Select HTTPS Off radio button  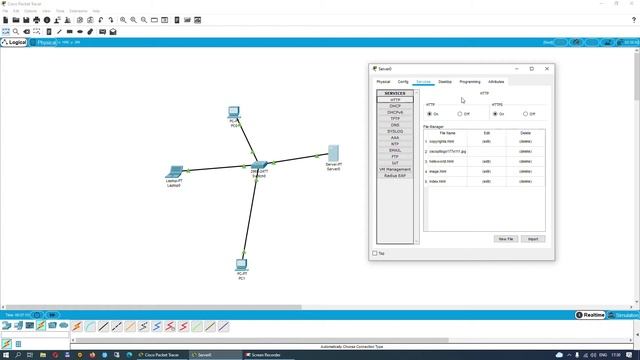click(525, 114)
